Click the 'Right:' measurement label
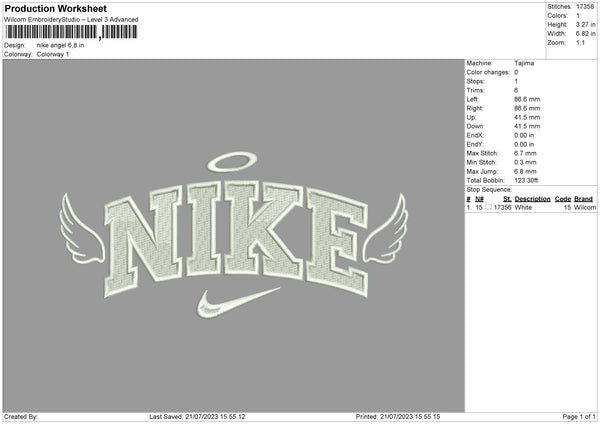Screen dimensions: 600x424 pos(474,108)
